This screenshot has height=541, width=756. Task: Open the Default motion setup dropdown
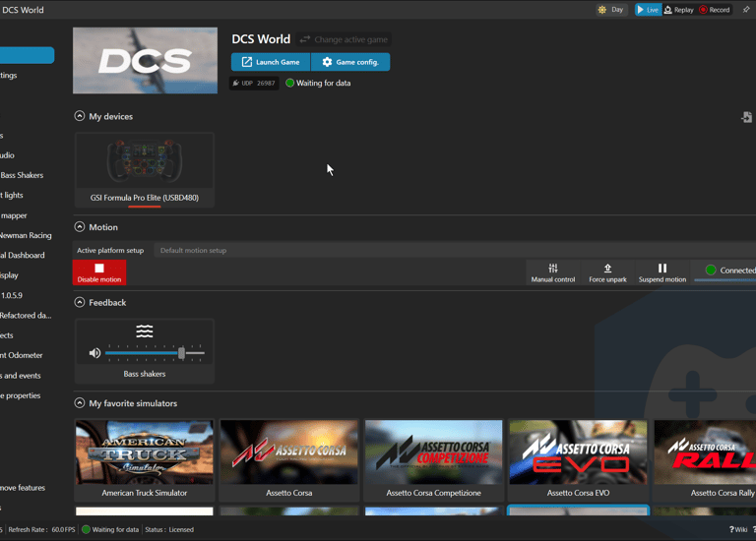[x=455, y=251]
